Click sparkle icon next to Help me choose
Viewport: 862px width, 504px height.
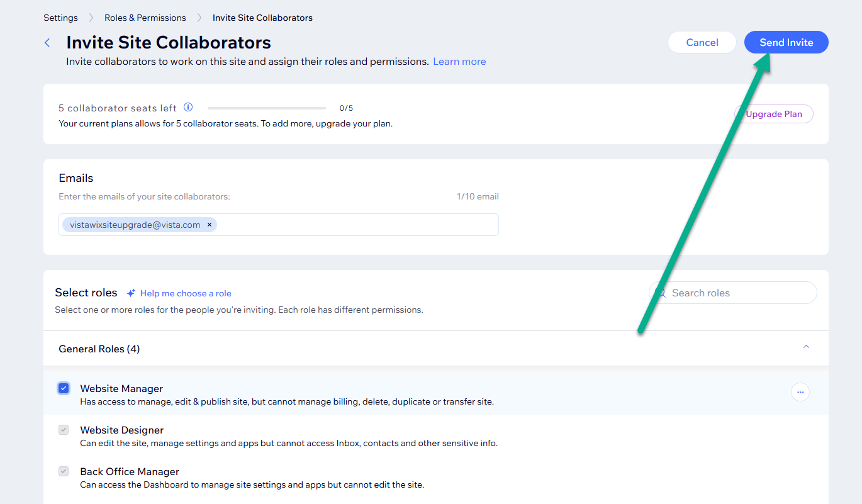coord(132,293)
